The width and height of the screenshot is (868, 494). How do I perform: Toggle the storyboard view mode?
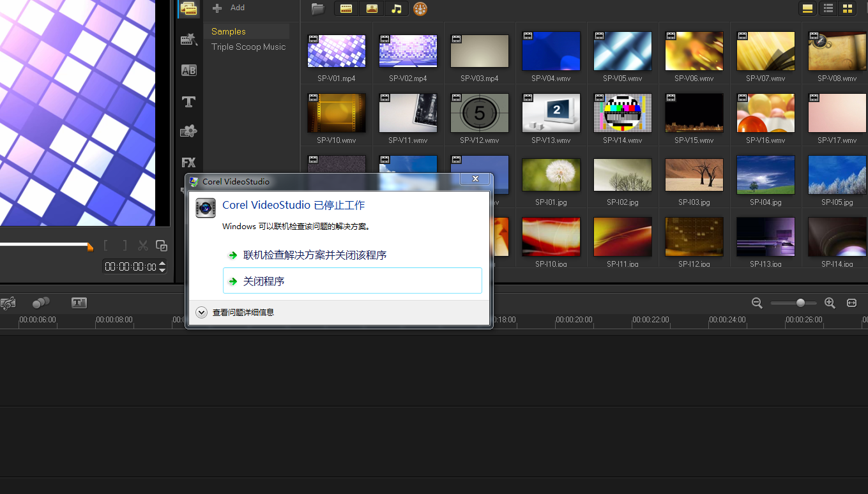coord(807,8)
